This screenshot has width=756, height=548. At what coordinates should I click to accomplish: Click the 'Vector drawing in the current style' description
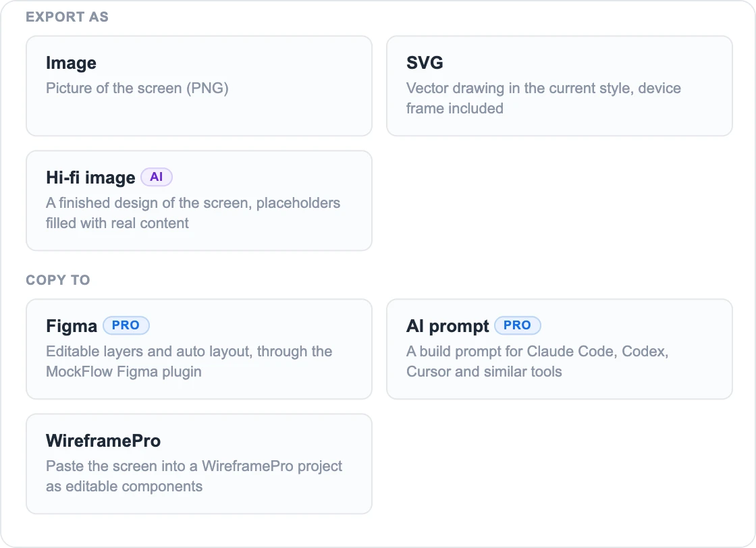[x=543, y=99]
